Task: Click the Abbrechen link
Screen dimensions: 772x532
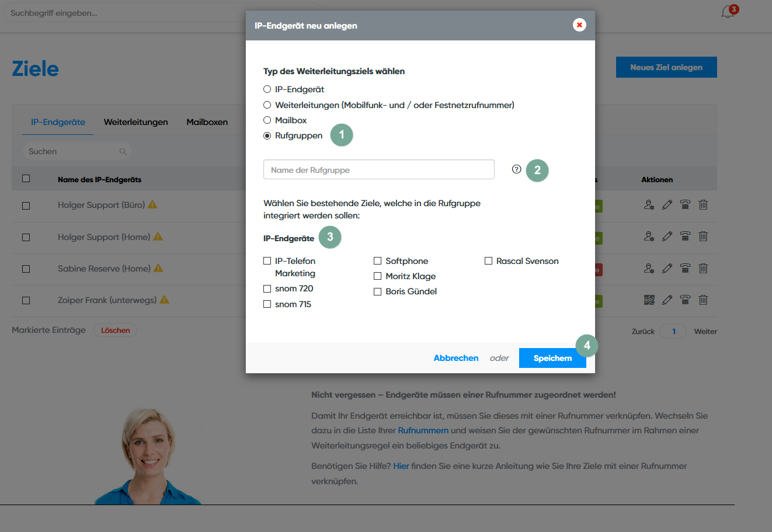Action: (455, 358)
